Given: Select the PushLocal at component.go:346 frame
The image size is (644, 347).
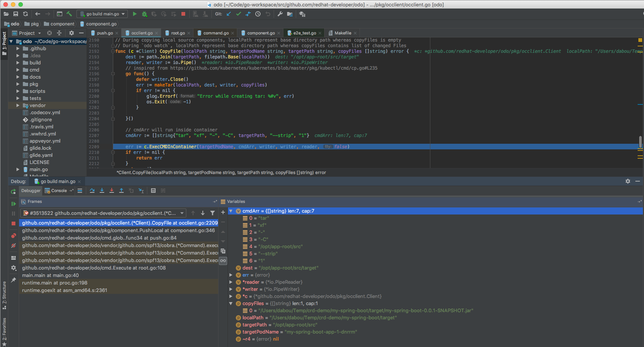Looking at the screenshot, I should pos(118,230).
